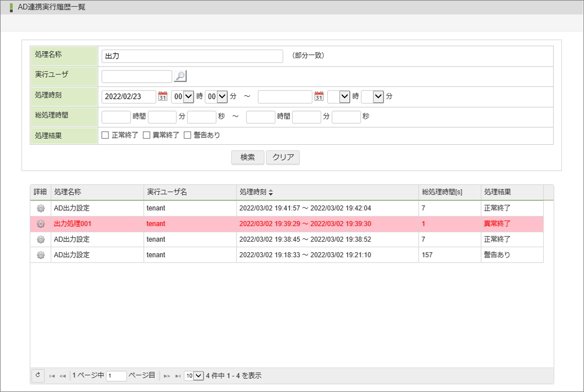Click the page number input field
The image size is (584, 392).
click(116, 376)
